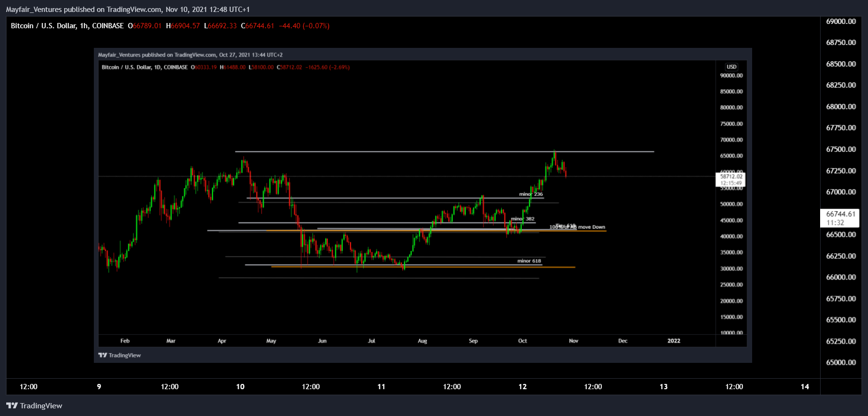
Task: Click 65000.00 on the outer price axis
Action: pos(841,362)
